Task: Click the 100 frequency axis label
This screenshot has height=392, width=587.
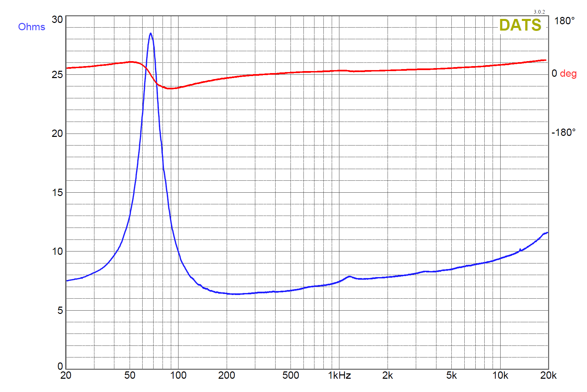Action: [178, 375]
